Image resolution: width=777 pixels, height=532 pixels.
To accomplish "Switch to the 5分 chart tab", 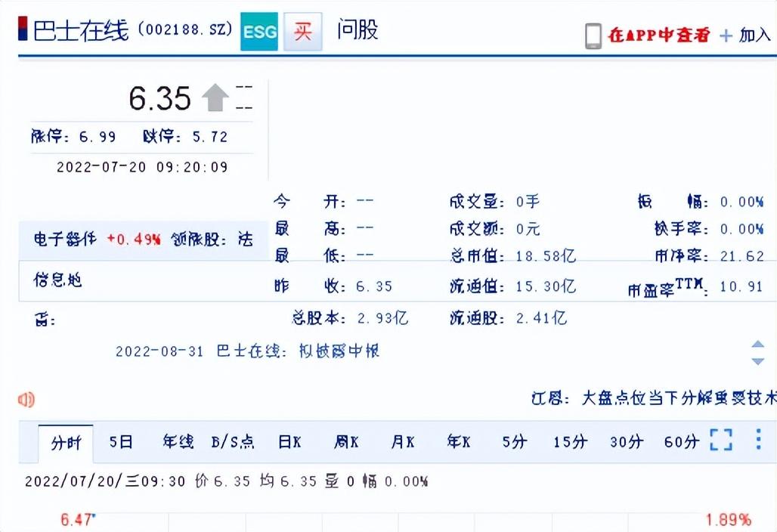I will click(515, 441).
